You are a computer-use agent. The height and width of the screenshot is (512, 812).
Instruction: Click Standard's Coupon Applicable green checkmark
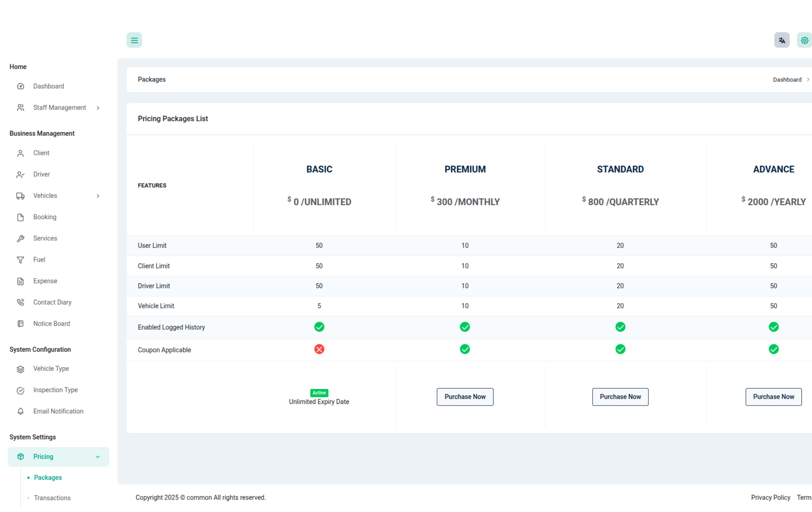point(620,349)
